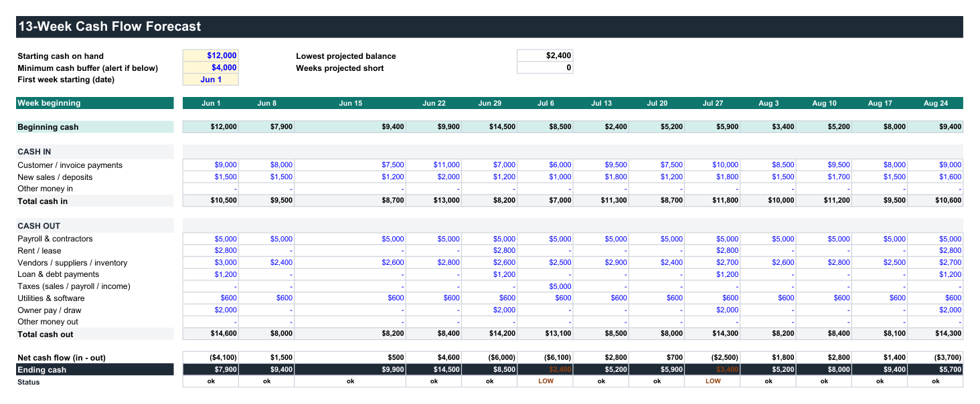Image resolution: width=980 pixels, height=404 pixels.
Task: Select the Jul 20 column header
Action: [657, 103]
